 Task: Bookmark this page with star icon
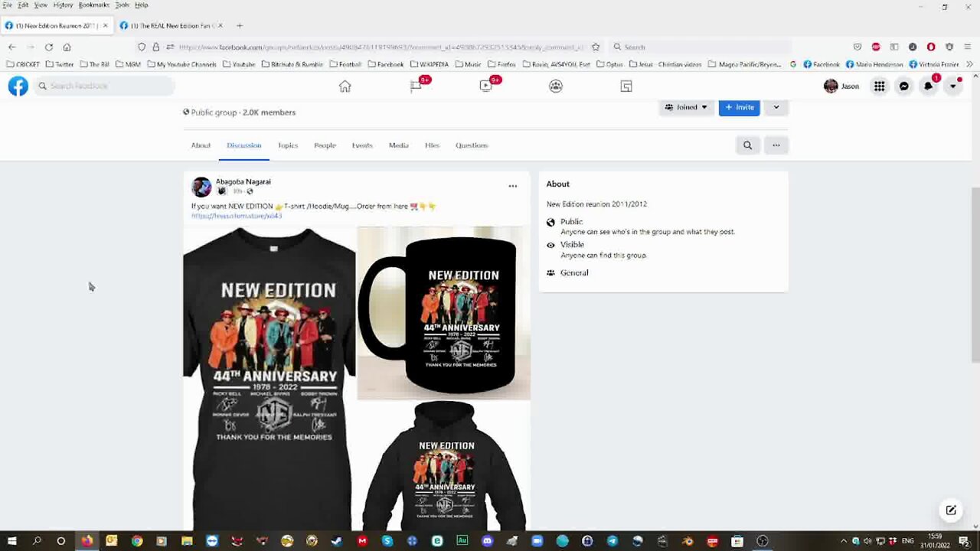[x=596, y=47]
